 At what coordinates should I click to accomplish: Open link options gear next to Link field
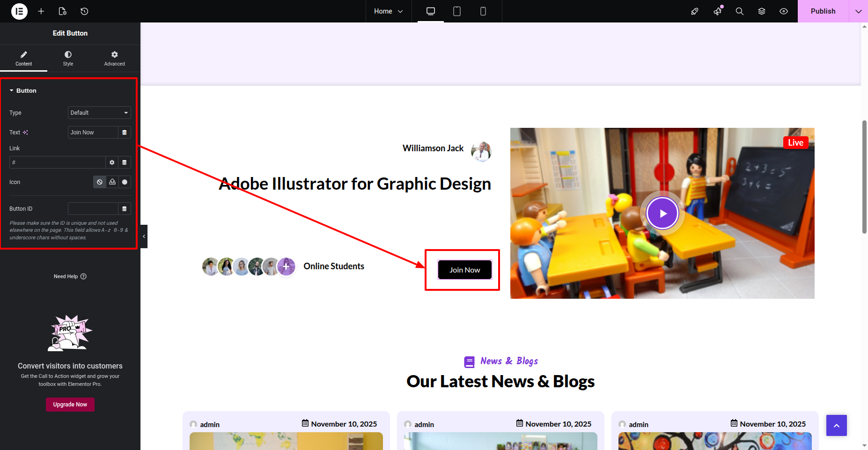pos(112,162)
